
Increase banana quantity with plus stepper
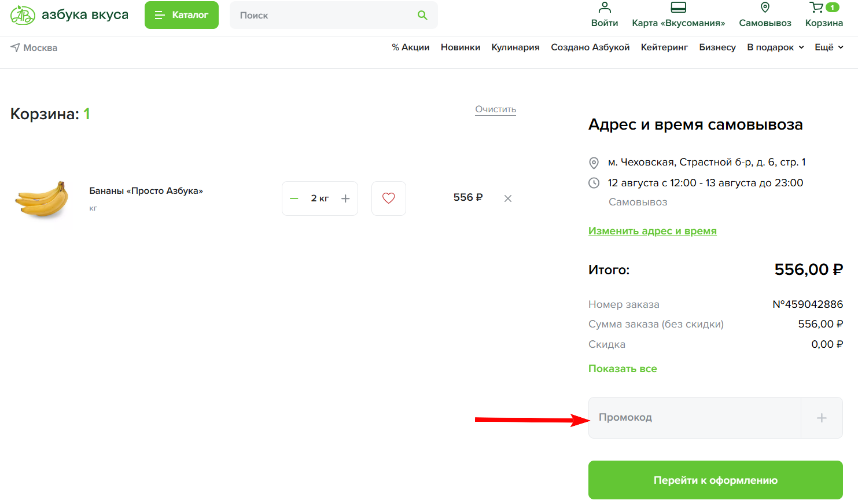click(345, 198)
